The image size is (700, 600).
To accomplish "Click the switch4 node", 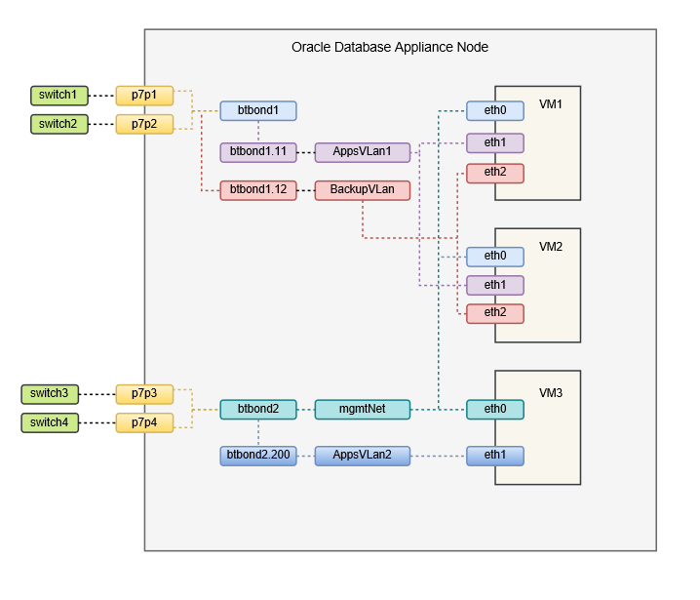I will 50,422.
